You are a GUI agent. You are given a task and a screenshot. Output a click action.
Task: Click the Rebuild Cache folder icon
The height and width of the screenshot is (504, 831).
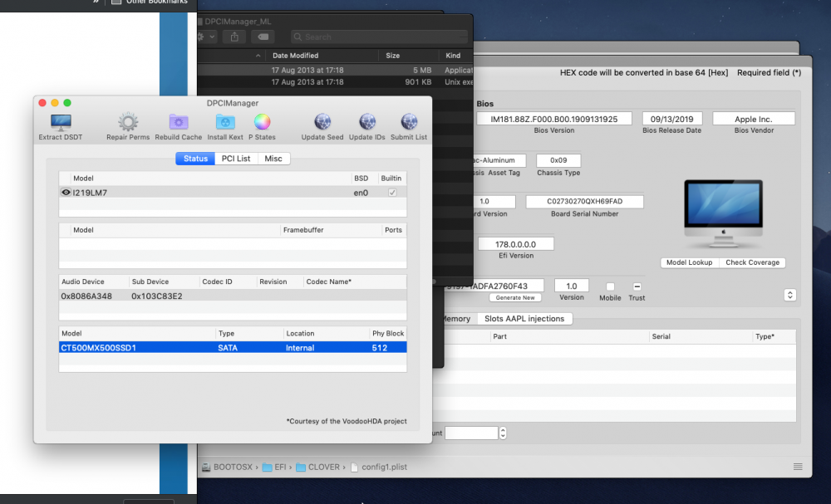click(179, 122)
